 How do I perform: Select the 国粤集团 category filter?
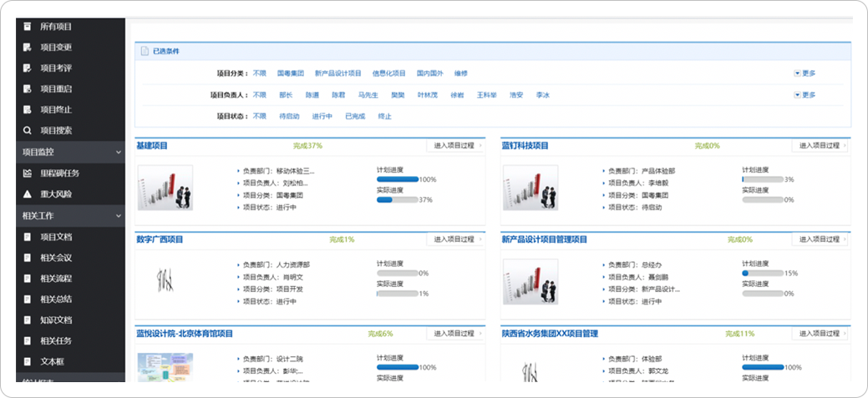point(290,73)
